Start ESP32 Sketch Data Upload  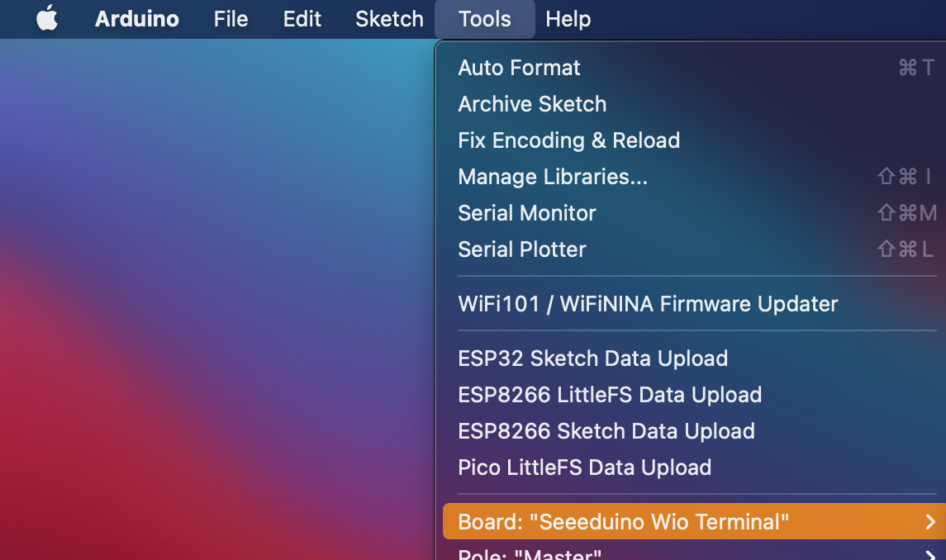pyautogui.click(x=592, y=358)
